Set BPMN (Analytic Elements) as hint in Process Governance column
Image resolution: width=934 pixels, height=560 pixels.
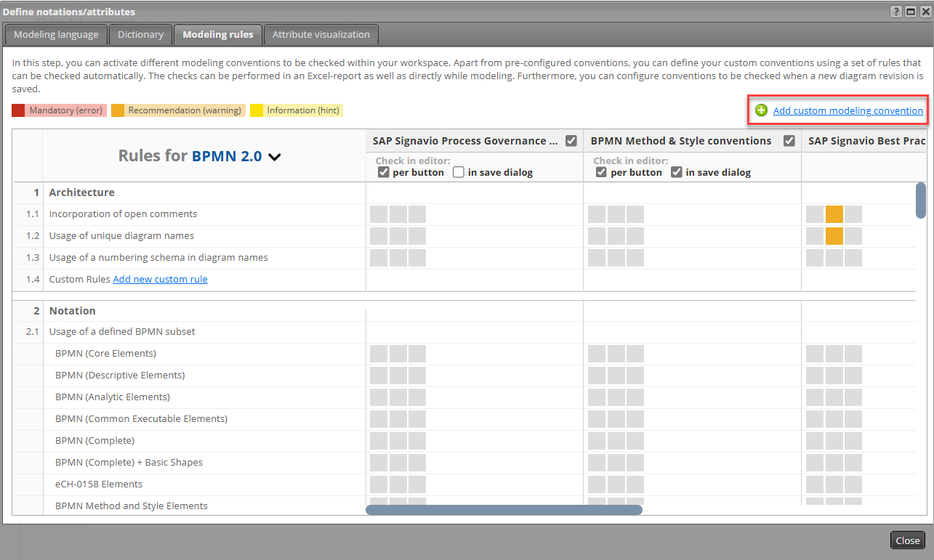[x=416, y=397]
